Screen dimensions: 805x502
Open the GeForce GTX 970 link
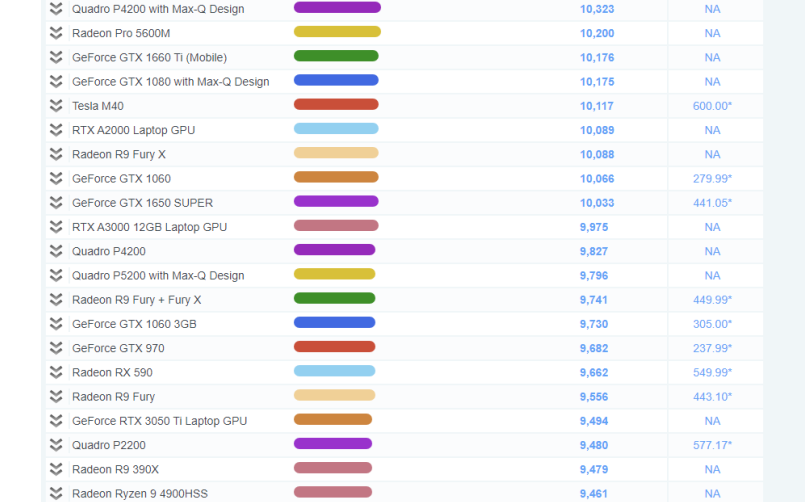(x=118, y=348)
